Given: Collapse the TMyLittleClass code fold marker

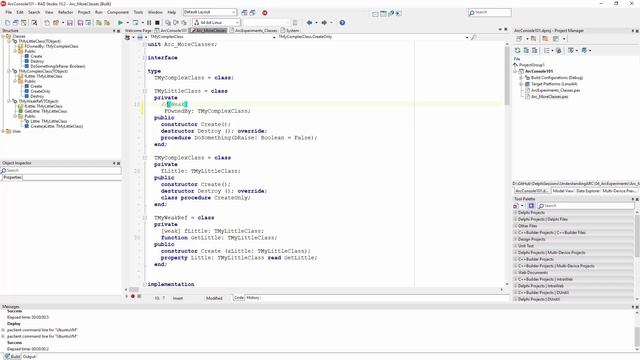Looking at the screenshot, I should pos(144,91).
